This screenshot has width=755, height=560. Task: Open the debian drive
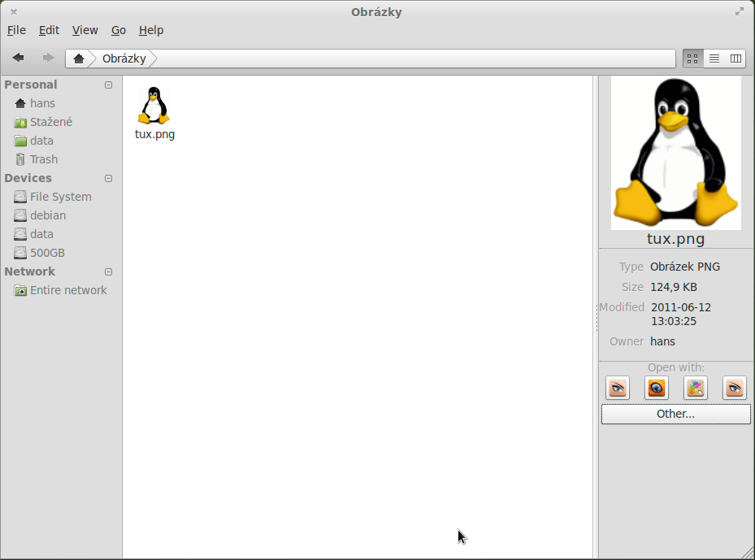click(40, 215)
